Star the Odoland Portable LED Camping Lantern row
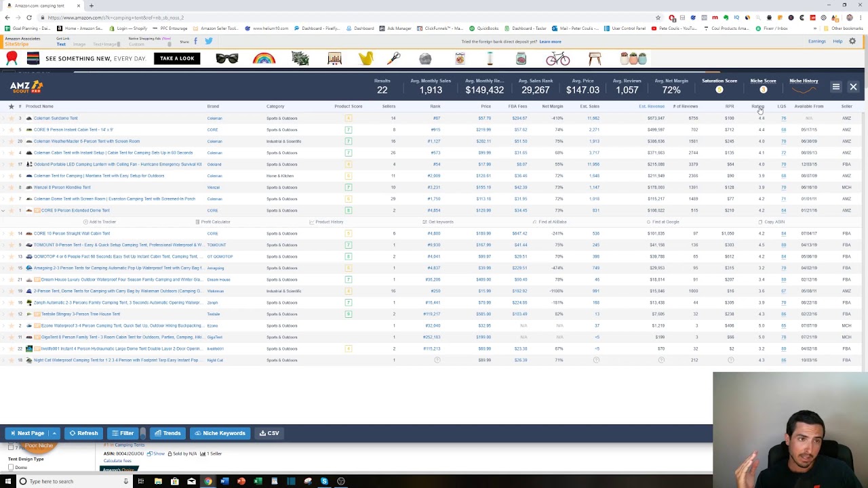Viewport: 868px width, 488px height. click(x=11, y=164)
